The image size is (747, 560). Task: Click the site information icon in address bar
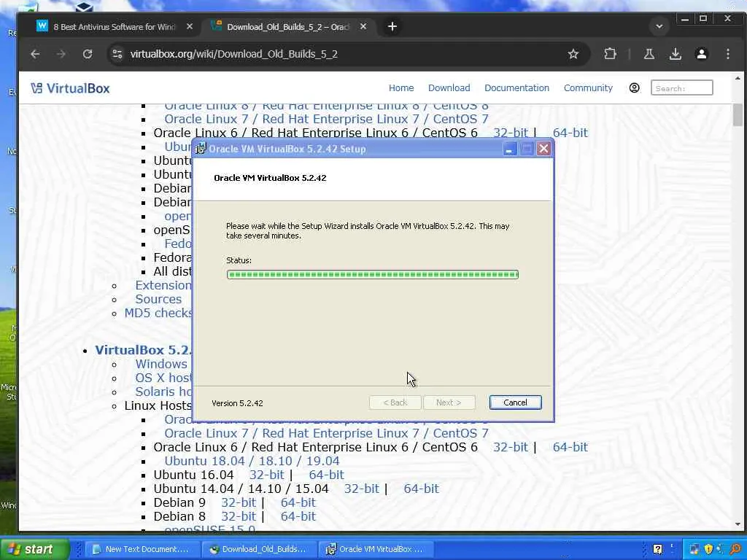117,54
